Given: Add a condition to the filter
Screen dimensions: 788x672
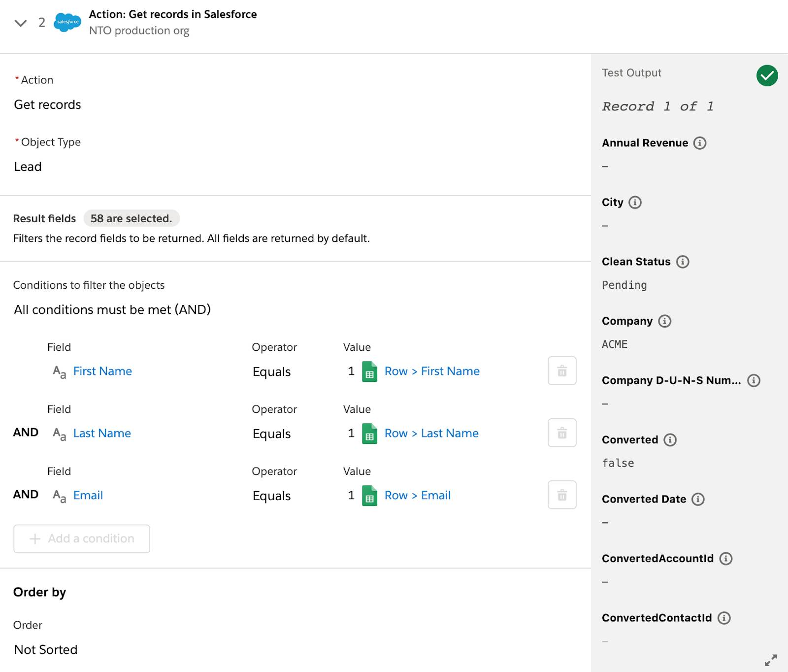Looking at the screenshot, I should pyautogui.click(x=82, y=538).
